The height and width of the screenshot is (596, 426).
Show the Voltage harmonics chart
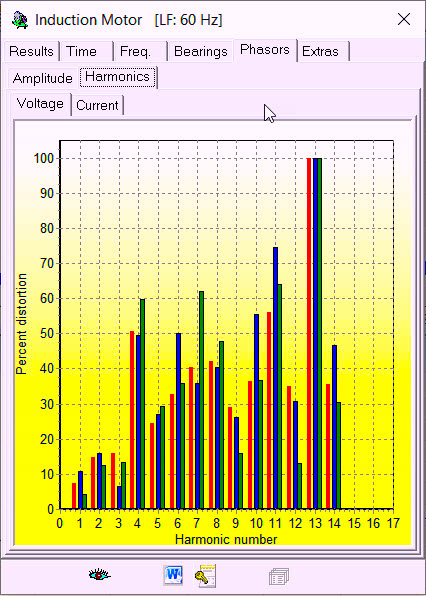(x=40, y=104)
